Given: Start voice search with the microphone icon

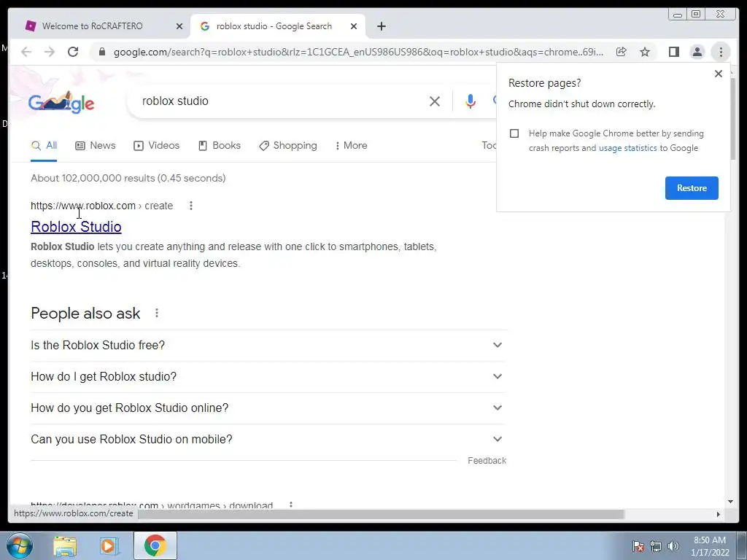Looking at the screenshot, I should 471,101.
